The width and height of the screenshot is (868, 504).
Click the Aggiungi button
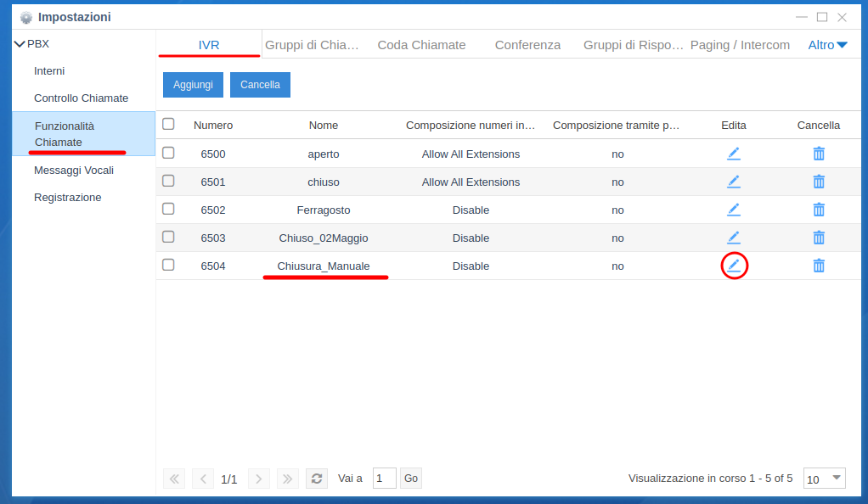click(x=193, y=85)
